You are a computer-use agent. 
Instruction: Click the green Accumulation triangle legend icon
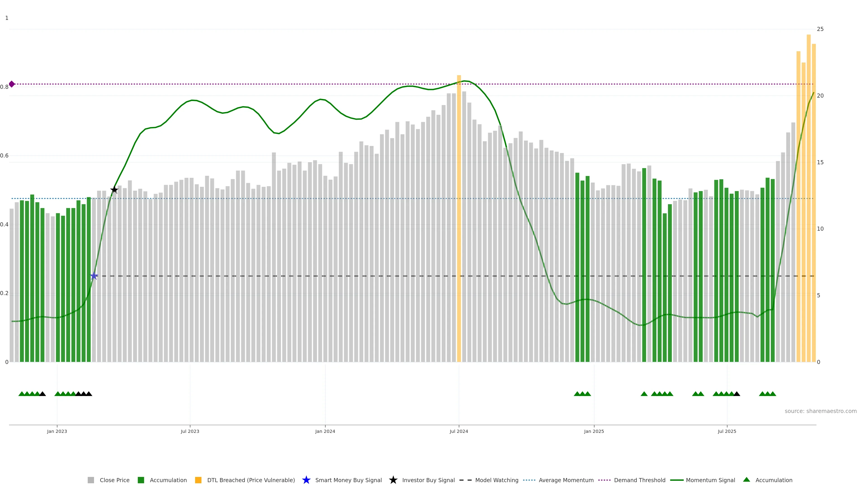pyautogui.click(x=746, y=480)
